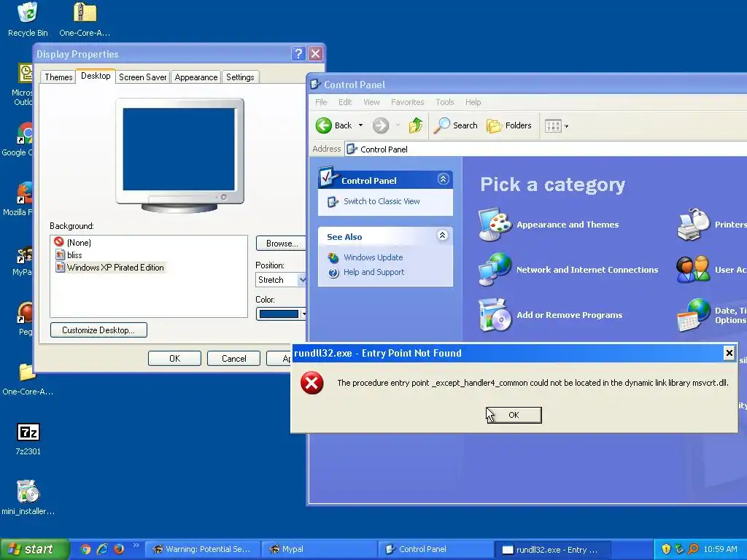Switch to the Mypal taskbar button

[320, 550]
